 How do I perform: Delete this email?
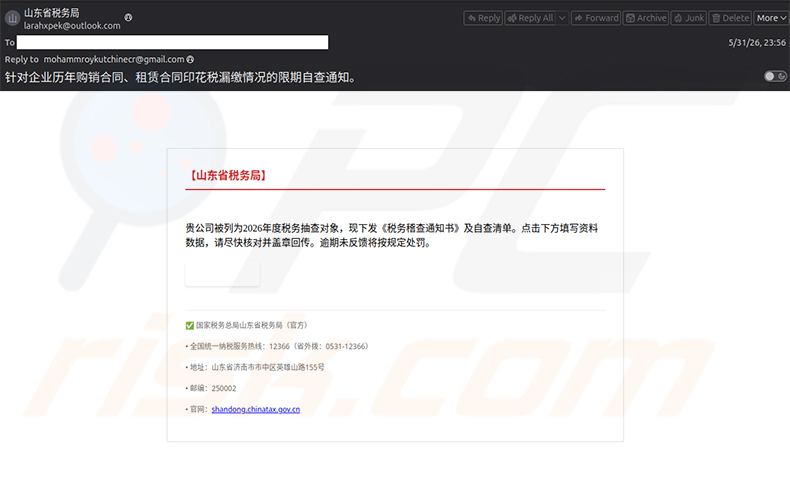pos(730,18)
